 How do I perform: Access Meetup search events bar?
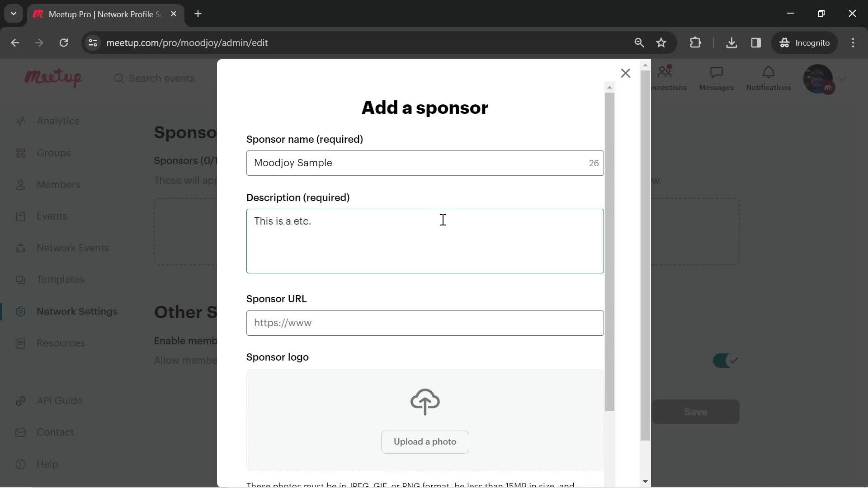pos(161,78)
